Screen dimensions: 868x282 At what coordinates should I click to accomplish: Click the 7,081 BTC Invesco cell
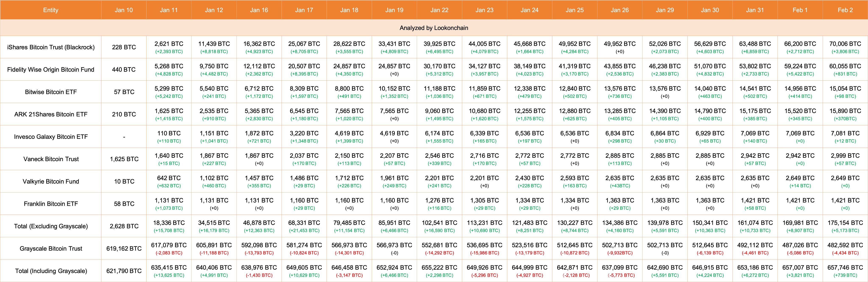[x=845, y=137]
